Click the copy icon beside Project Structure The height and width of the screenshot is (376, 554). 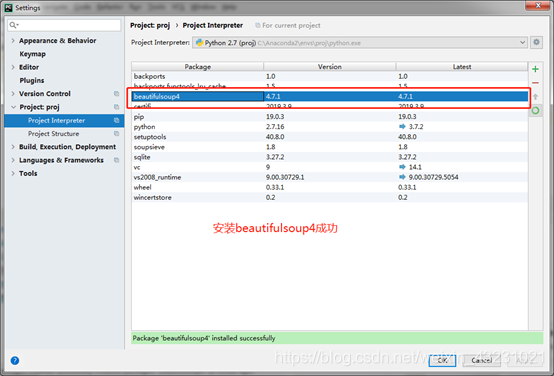pyautogui.click(x=116, y=134)
